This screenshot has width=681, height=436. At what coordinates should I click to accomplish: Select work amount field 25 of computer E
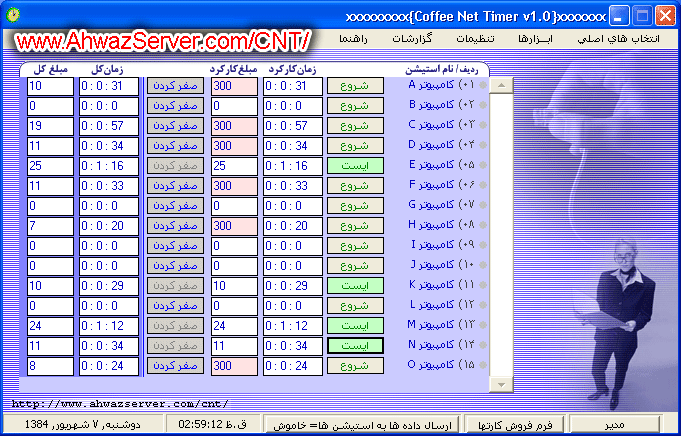point(235,166)
